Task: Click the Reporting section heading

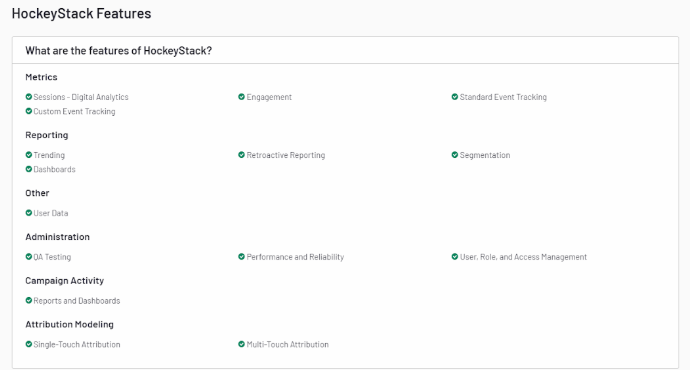Action: [47, 135]
